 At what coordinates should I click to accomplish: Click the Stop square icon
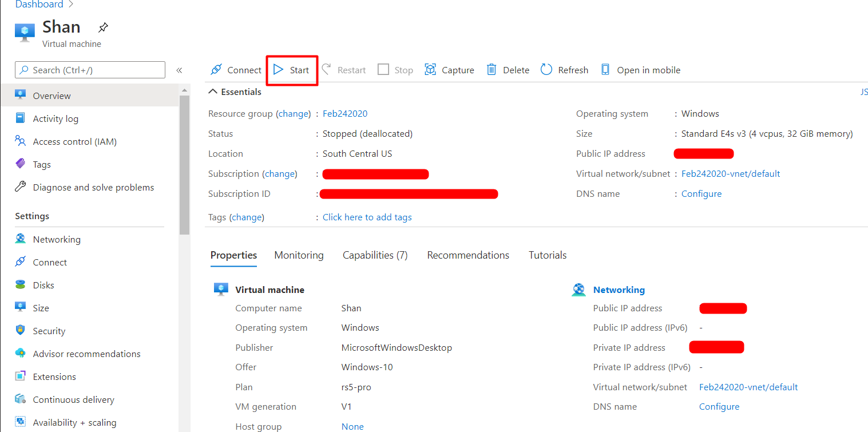click(383, 70)
